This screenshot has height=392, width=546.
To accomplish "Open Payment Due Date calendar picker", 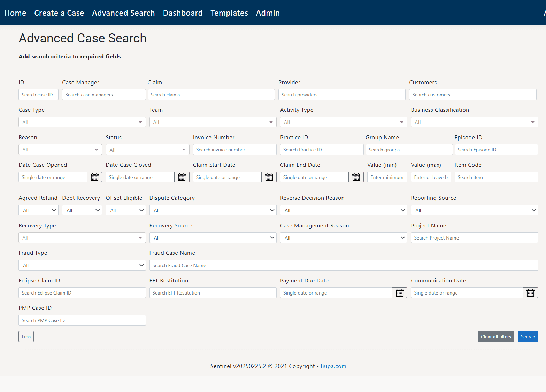I will [x=400, y=293].
